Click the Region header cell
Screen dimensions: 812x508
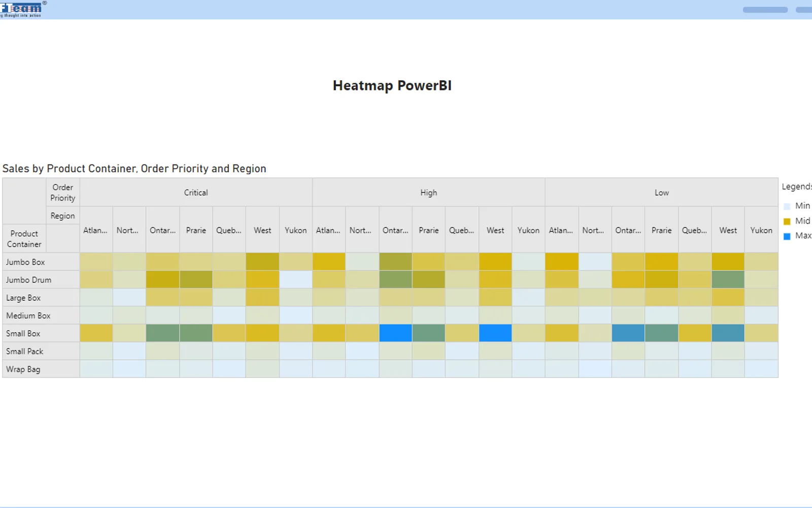(x=63, y=216)
